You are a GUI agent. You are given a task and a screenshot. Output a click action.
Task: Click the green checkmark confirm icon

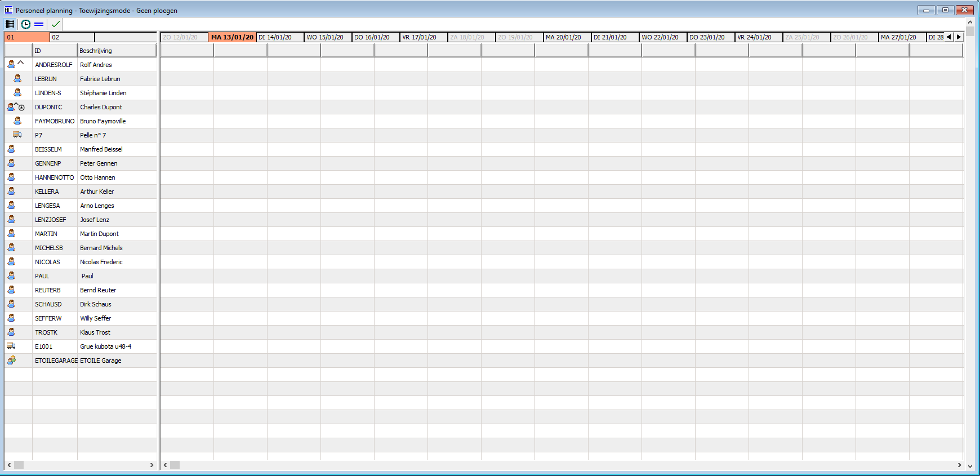(55, 24)
